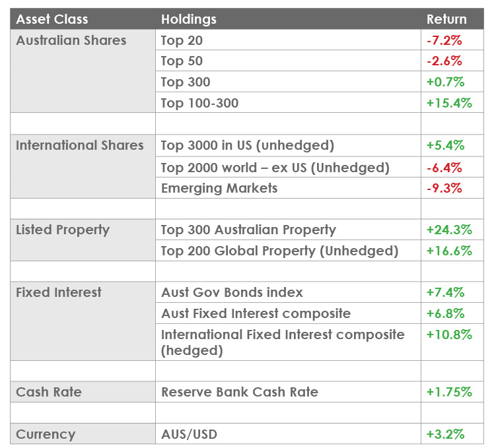This screenshot has height=448, width=494.
Task: Click the AUS/USD currency cell
Action: pyautogui.click(x=189, y=434)
